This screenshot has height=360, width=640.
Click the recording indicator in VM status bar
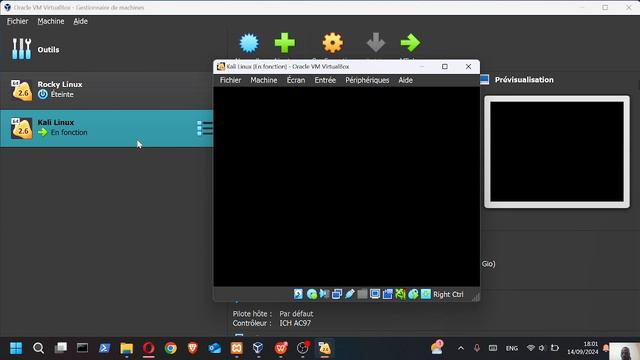click(387, 294)
